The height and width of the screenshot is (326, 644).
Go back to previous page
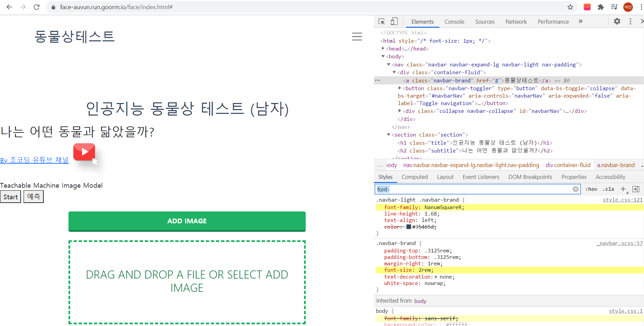(9, 7)
